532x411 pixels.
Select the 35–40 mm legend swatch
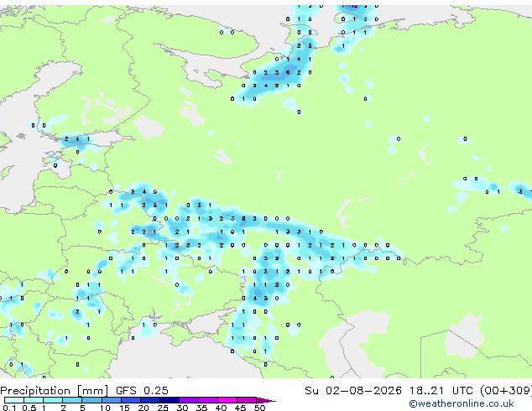[207, 400]
